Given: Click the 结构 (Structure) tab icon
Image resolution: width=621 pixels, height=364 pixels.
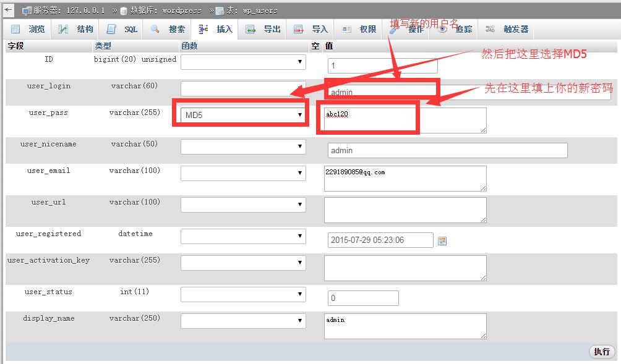Looking at the screenshot, I should 63,29.
